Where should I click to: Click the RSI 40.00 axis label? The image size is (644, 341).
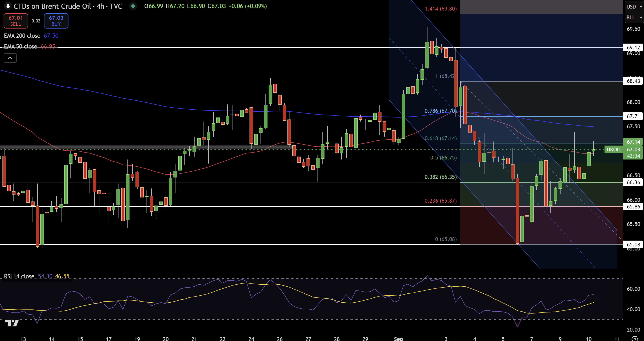[633, 310]
